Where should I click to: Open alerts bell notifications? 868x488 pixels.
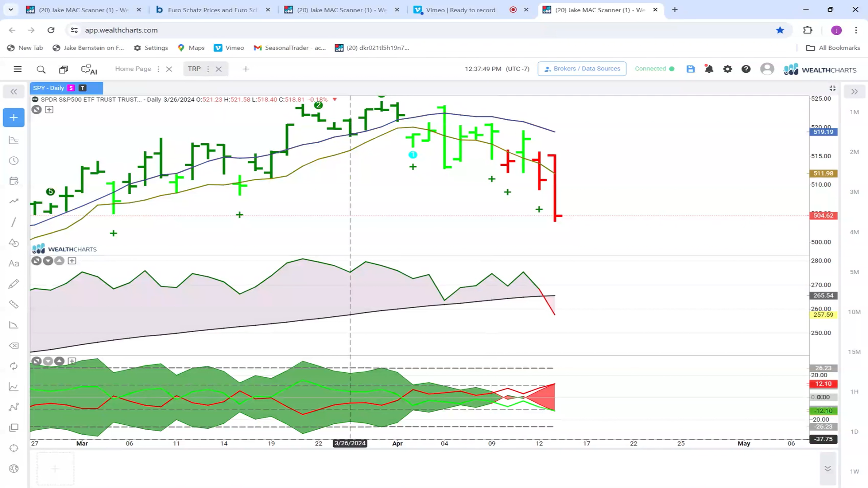pos(709,69)
